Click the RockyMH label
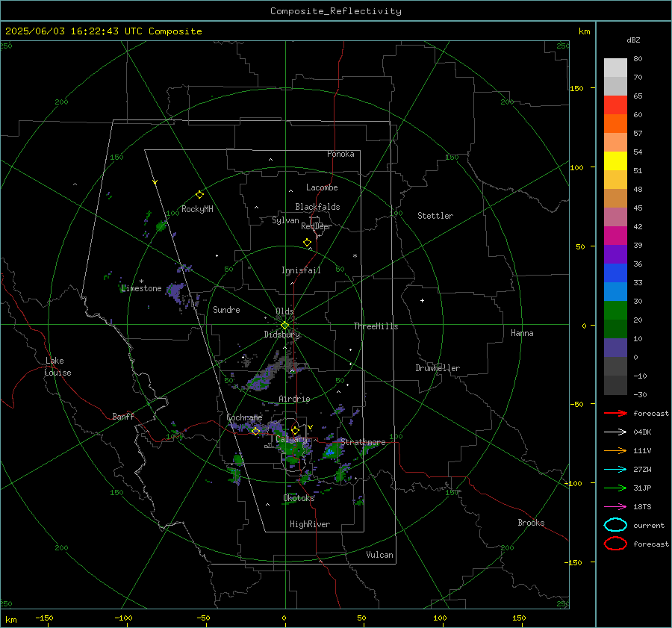Image resolution: width=672 pixels, height=628 pixels. (x=197, y=209)
